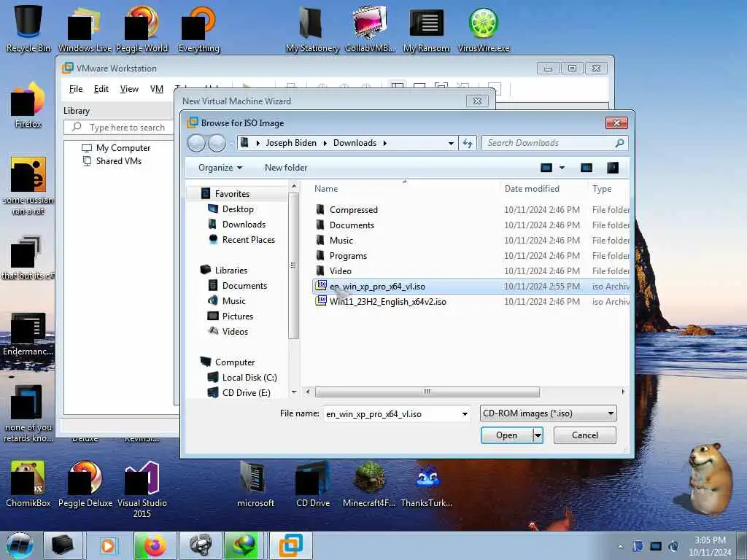The image size is (747, 560).
Task: Select the Compressed folder
Action: [x=471, y=209]
